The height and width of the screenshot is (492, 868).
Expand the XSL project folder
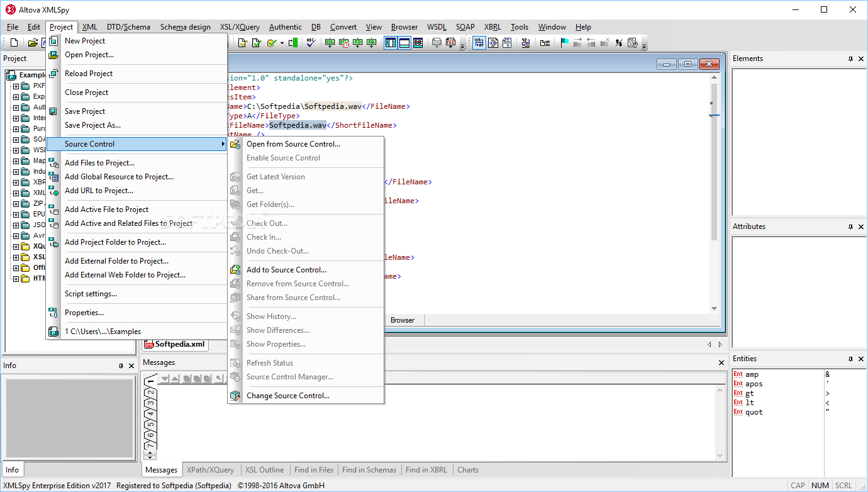coord(16,257)
